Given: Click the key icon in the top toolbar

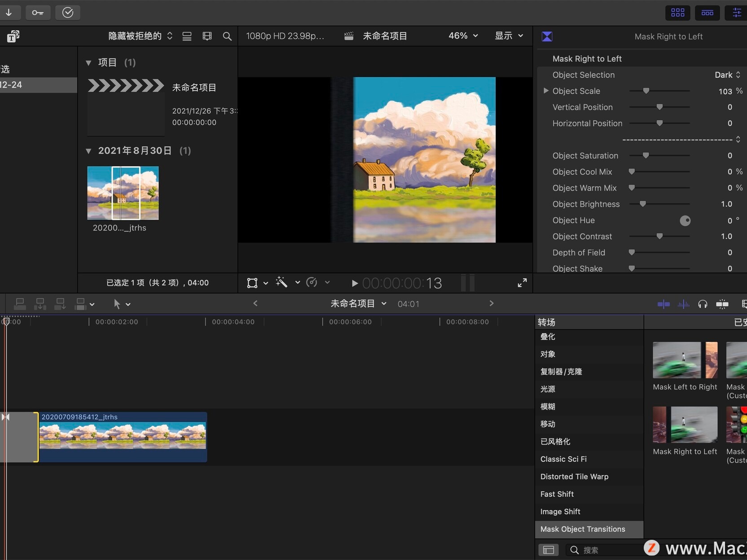Looking at the screenshot, I should 38,13.
